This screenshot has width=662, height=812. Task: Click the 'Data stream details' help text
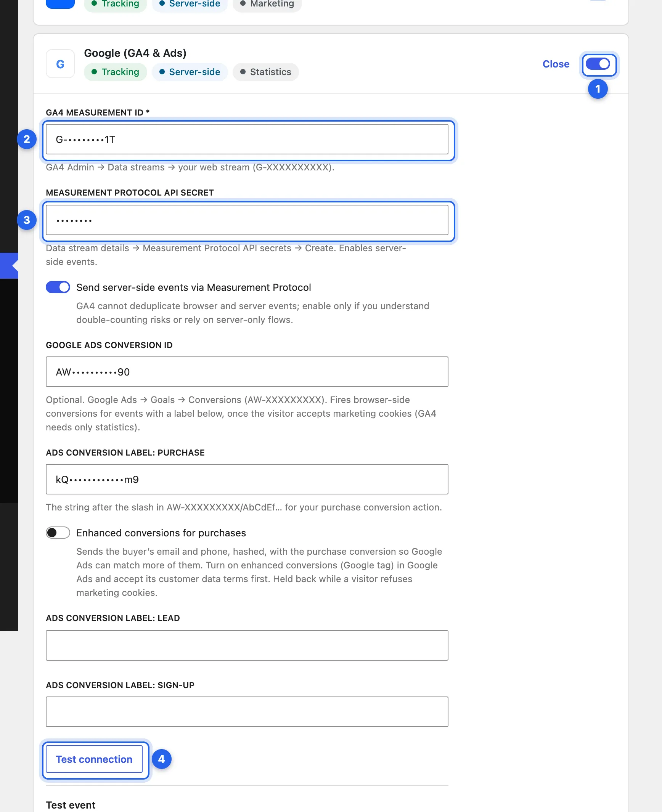226,255
